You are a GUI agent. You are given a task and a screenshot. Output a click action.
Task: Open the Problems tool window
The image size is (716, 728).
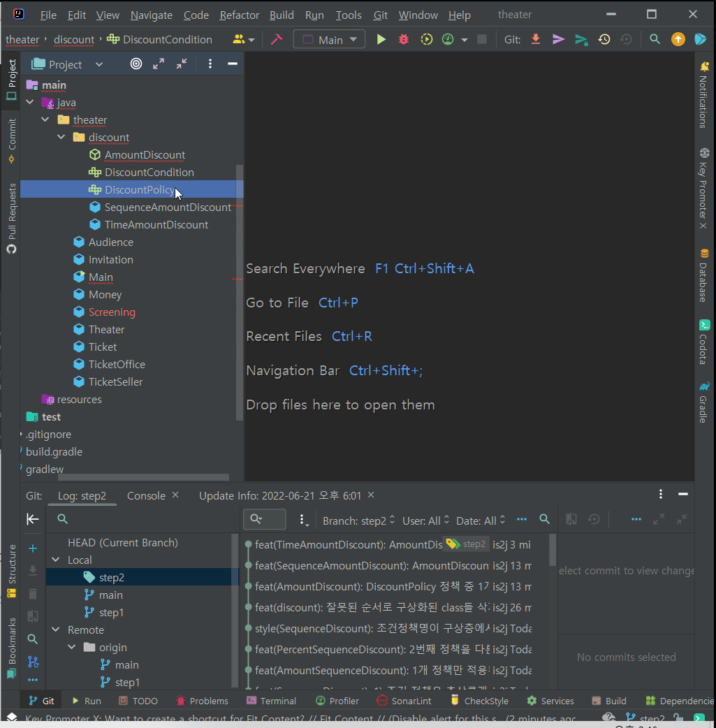[202, 701]
